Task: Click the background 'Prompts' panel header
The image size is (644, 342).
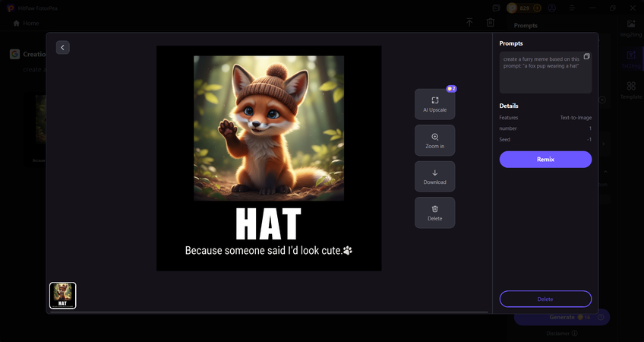Action: tap(526, 26)
